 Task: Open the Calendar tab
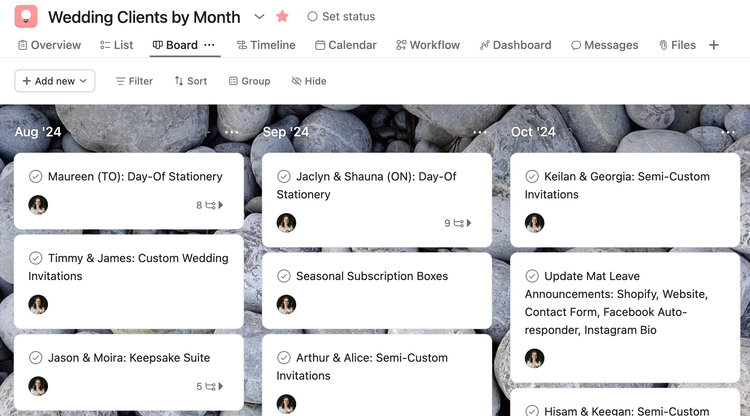[x=346, y=45]
